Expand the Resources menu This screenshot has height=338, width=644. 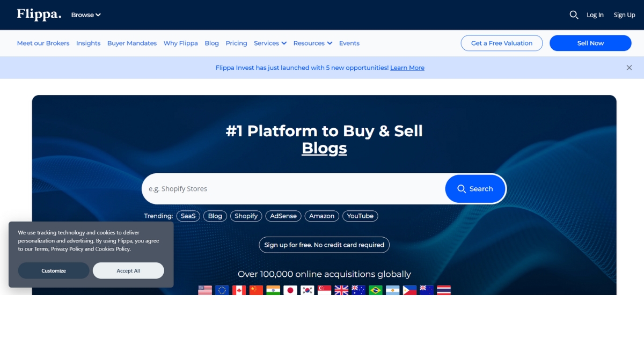tap(312, 43)
